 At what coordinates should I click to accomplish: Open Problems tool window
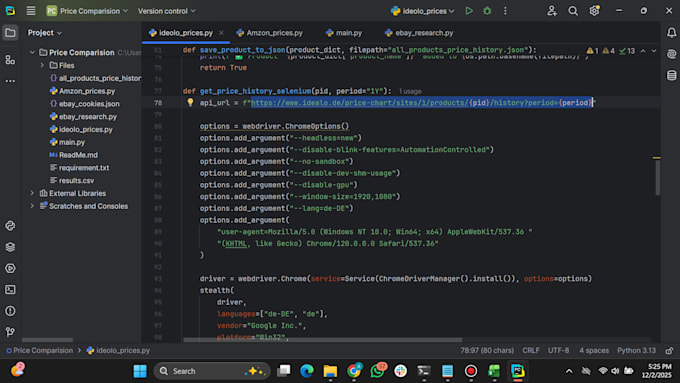pyautogui.click(x=10, y=311)
